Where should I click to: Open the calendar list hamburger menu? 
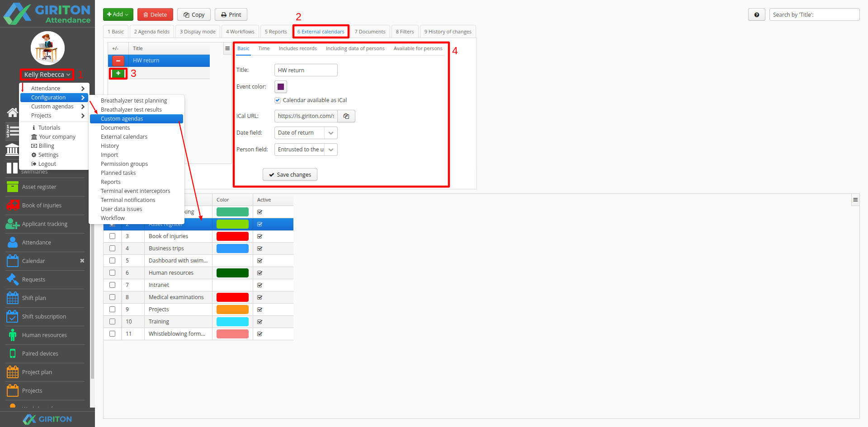227,48
